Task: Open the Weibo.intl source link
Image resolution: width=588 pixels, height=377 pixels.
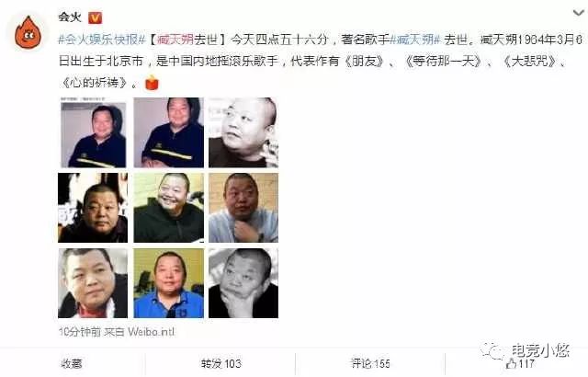Action: coord(151,332)
